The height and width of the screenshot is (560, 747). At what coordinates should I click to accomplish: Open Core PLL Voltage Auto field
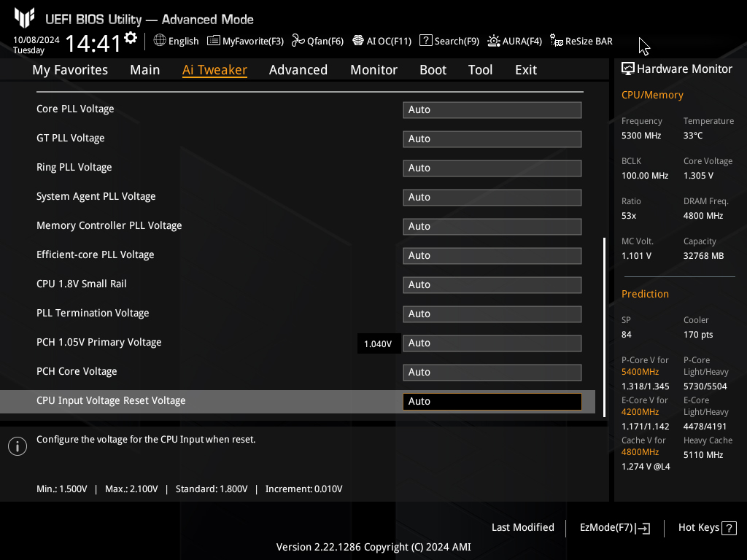coord(492,109)
